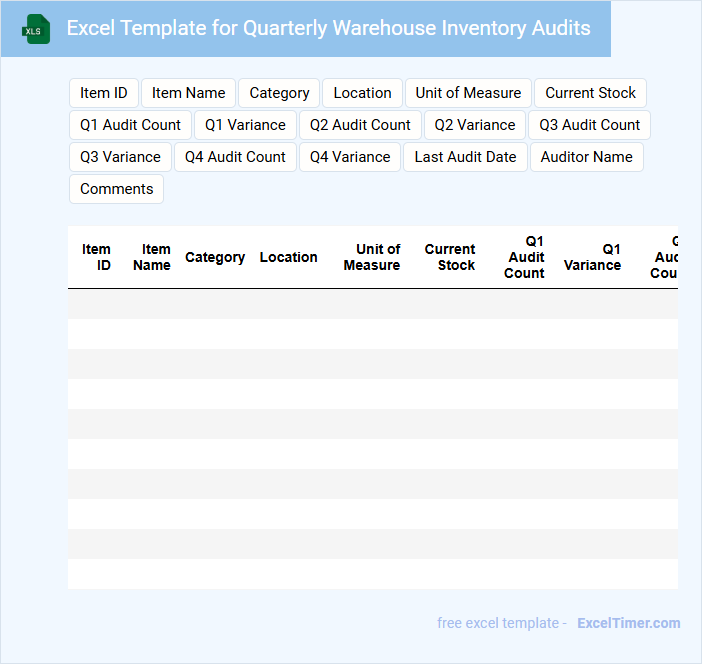The image size is (702, 664).
Task: Select the Auditor Name tag
Action: pyautogui.click(x=586, y=157)
